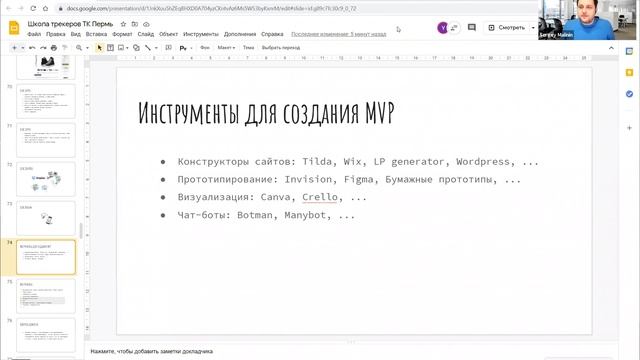Open the Tasks side panel icon
640x360 pixels.
629,94
